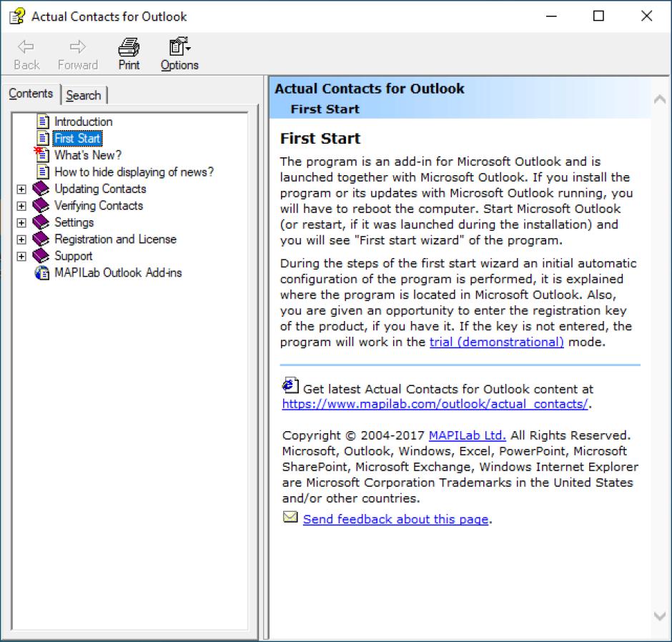Open How to hide displaying of news topic
The width and height of the screenshot is (672, 642).
pyautogui.click(x=134, y=172)
